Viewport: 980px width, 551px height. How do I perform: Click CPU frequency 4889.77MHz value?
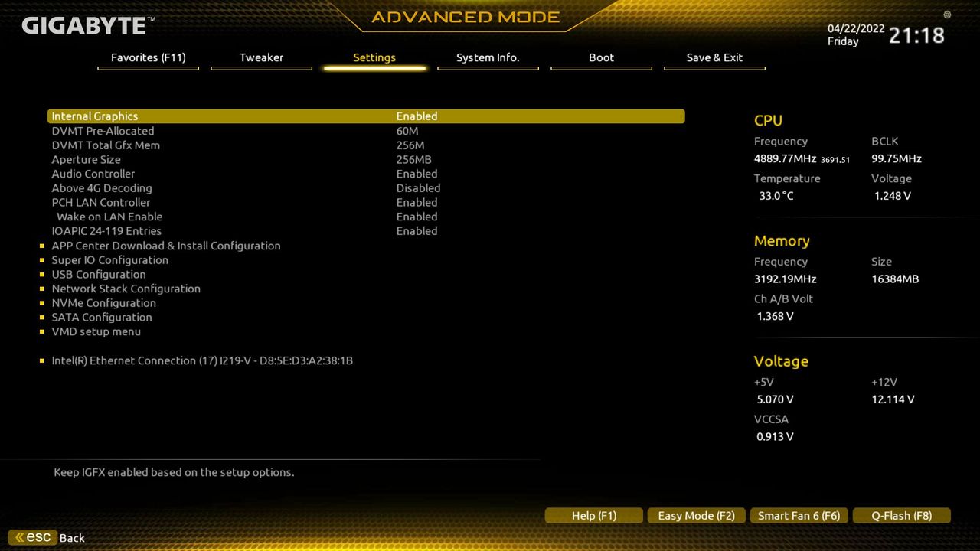(786, 159)
